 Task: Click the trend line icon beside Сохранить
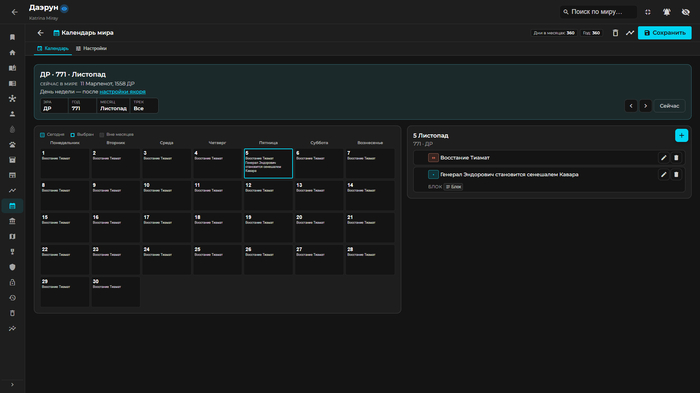click(x=629, y=33)
